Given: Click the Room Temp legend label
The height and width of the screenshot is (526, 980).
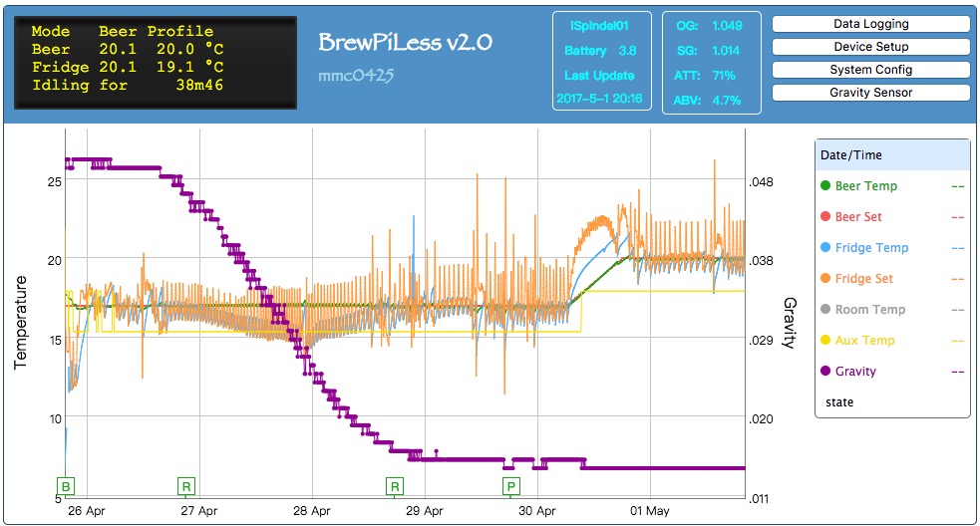Looking at the screenshot, I should click(870, 309).
